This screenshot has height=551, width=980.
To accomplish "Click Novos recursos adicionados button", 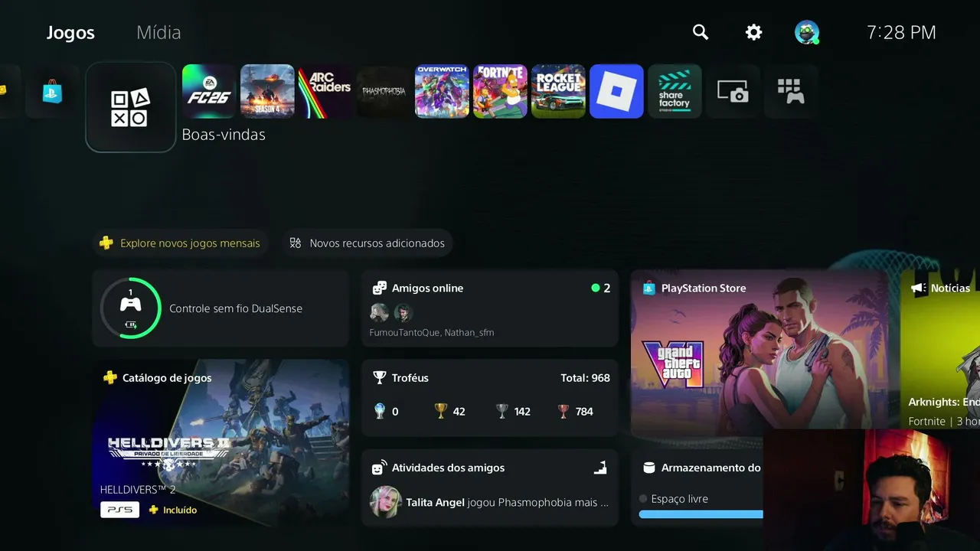I will (x=367, y=243).
